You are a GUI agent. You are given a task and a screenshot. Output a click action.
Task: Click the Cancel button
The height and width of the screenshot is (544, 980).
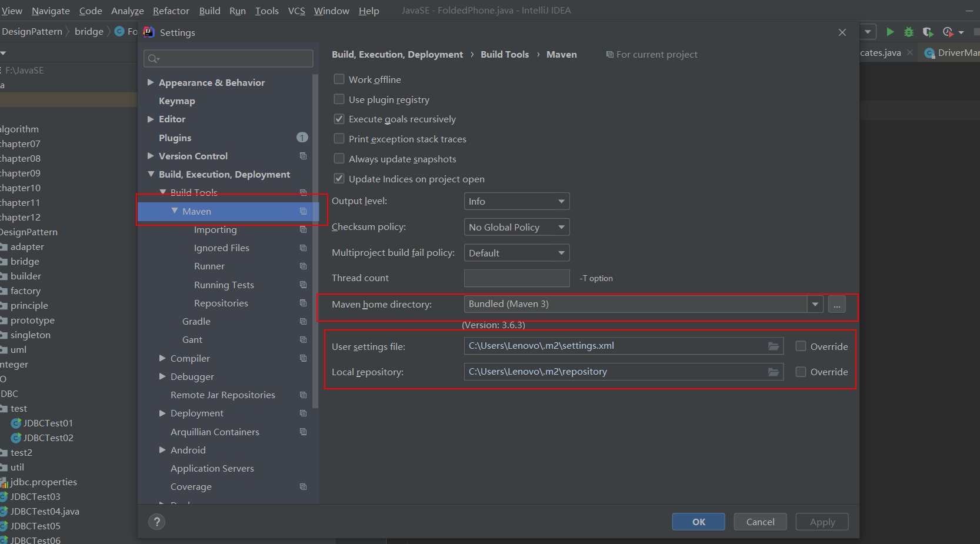point(760,522)
